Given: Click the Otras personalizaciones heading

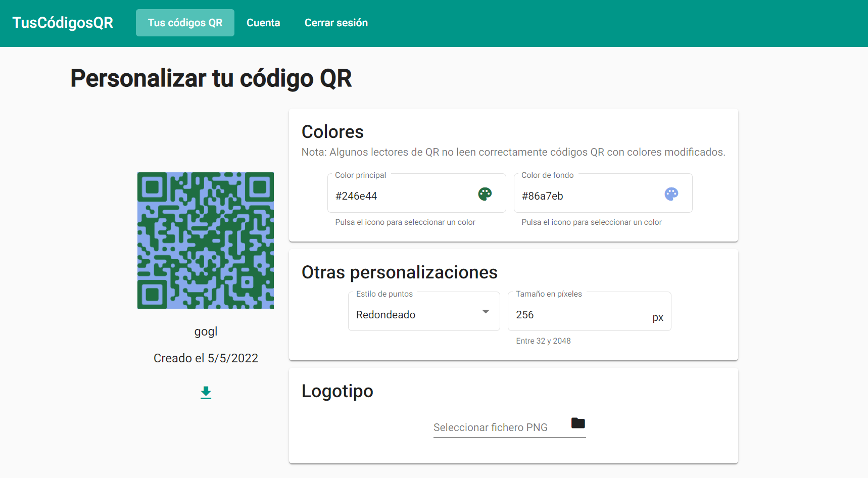Looking at the screenshot, I should 400,272.
